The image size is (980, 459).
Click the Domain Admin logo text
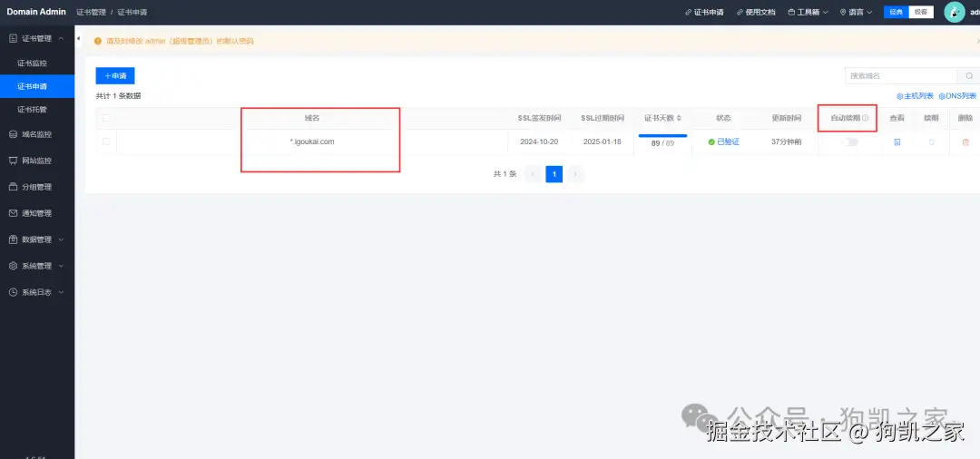[x=36, y=12]
